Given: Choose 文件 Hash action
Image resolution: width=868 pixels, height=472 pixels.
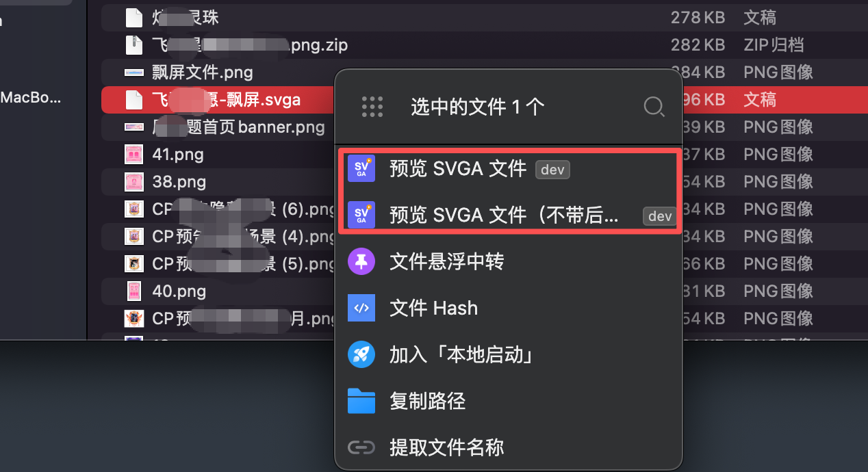Looking at the screenshot, I should (x=433, y=308).
